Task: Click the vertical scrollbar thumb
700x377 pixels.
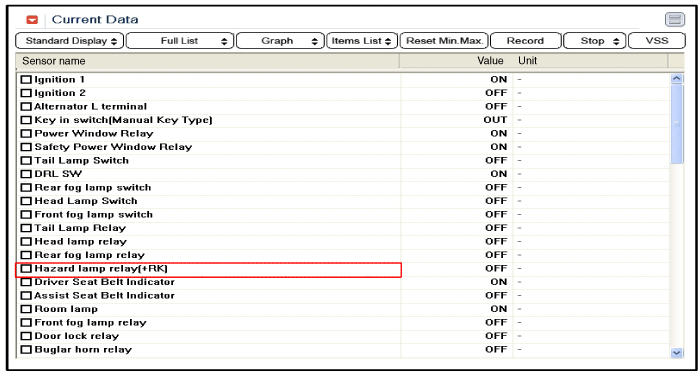Action: 677,124
